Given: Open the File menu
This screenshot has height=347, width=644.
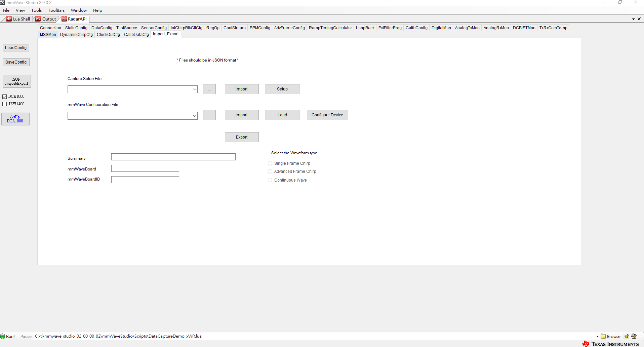Looking at the screenshot, I should [x=6, y=10].
